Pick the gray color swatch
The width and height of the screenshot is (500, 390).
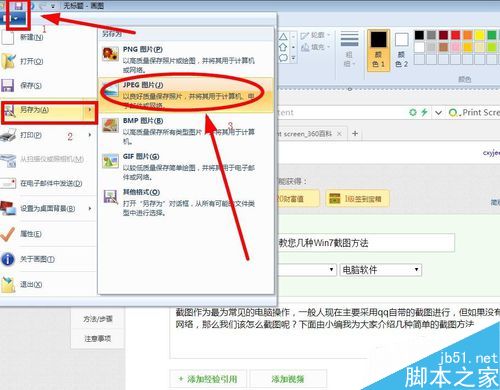(x=431, y=35)
